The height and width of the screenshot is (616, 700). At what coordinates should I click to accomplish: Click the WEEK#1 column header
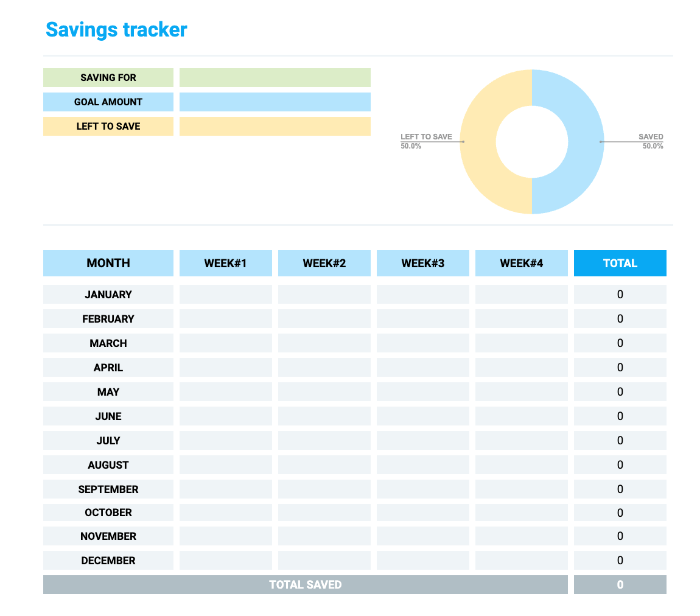coord(225,264)
